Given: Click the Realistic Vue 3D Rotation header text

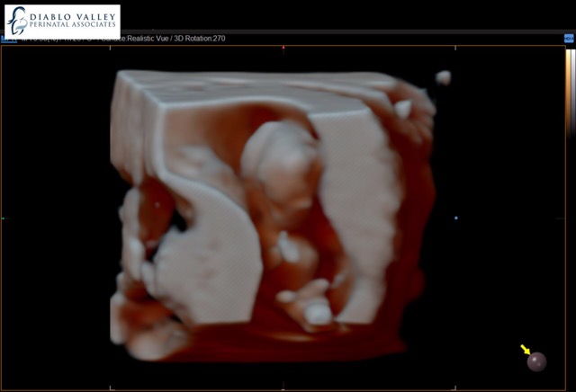Looking at the screenshot, I should click(x=180, y=39).
